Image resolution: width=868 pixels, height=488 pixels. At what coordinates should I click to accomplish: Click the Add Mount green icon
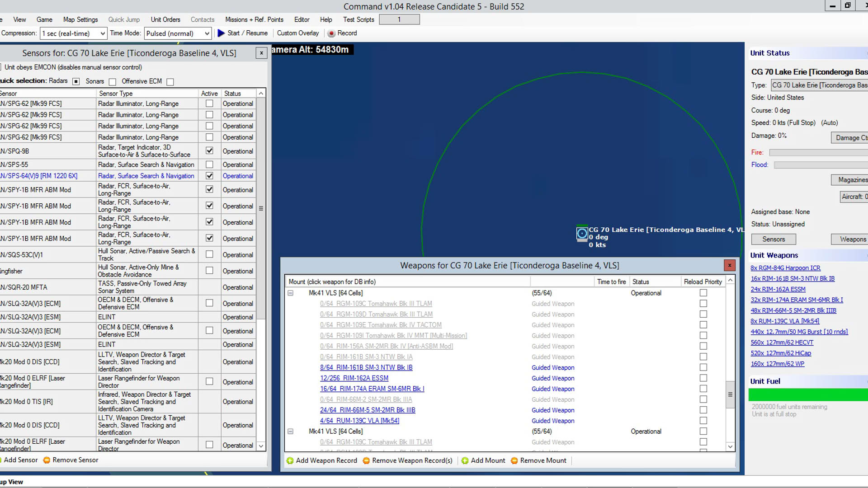click(x=465, y=460)
